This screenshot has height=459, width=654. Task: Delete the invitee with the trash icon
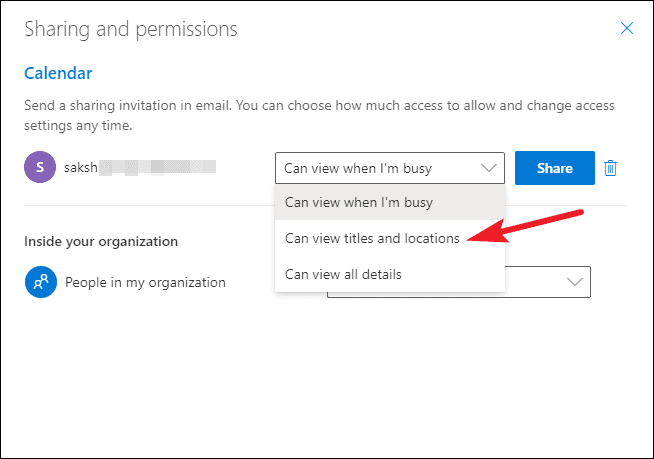click(610, 168)
